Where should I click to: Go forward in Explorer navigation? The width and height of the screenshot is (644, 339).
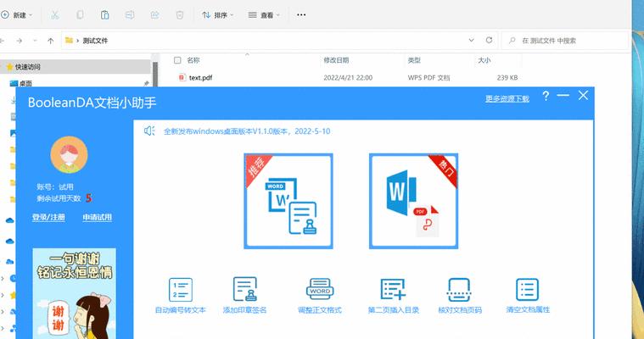click(x=20, y=41)
